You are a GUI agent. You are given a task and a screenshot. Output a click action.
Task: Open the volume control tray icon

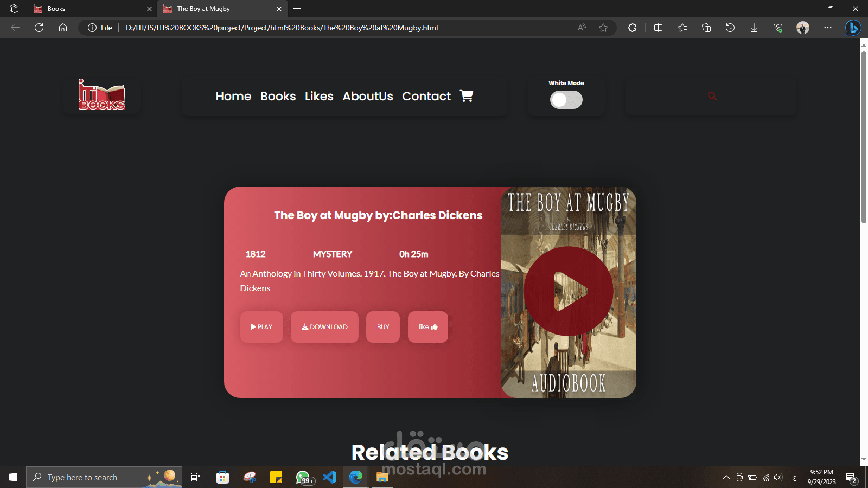click(x=778, y=477)
